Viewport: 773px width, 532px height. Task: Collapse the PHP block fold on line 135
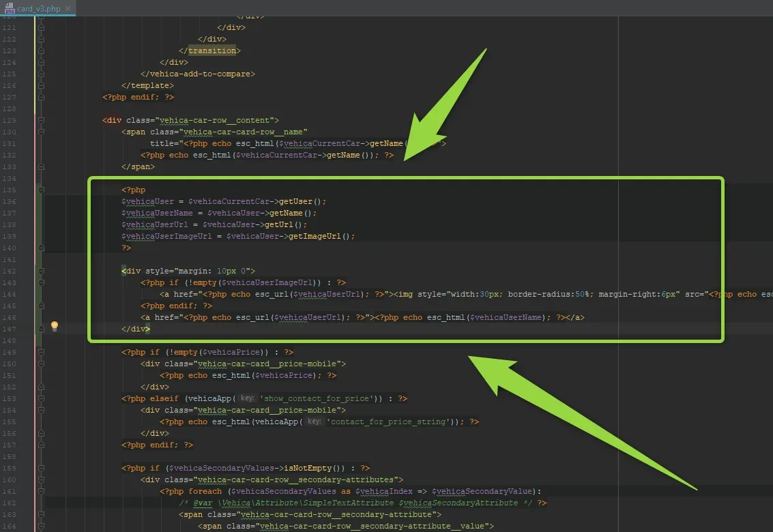[x=42, y=190]
